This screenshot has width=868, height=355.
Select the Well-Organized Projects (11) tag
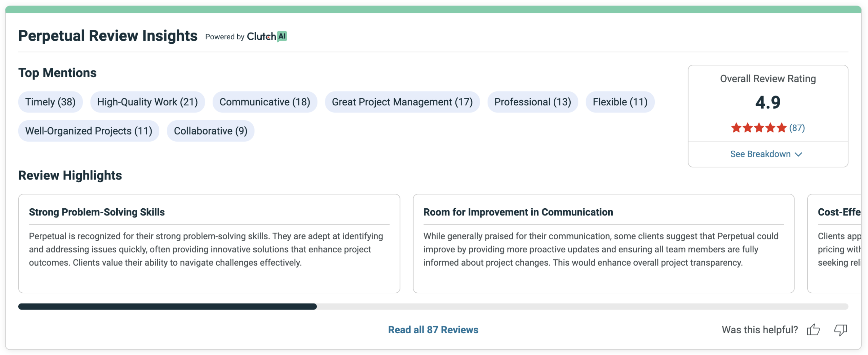[x=89, y=131]
